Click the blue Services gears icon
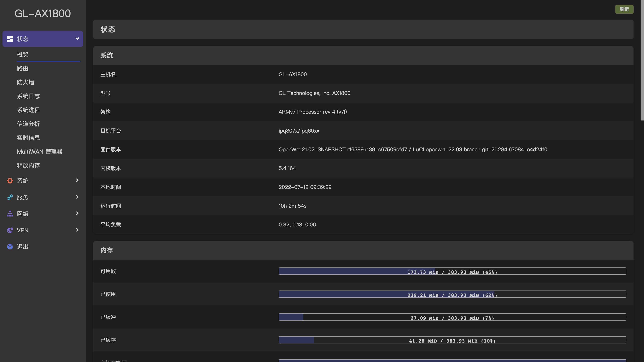The height and width of the screenshot is (362, 644). (x=10, y=197)
